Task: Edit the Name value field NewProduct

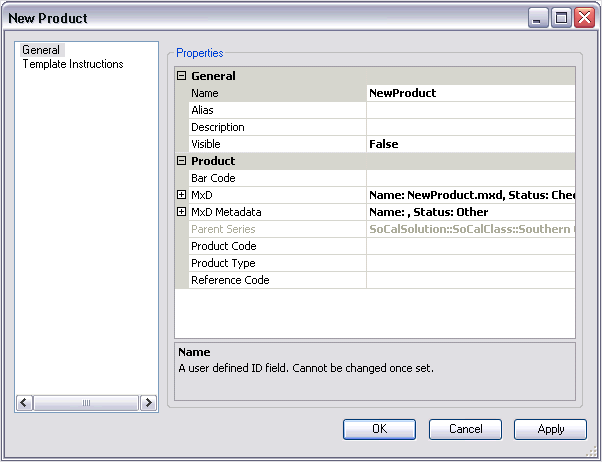Action: (x=470, y=93)
